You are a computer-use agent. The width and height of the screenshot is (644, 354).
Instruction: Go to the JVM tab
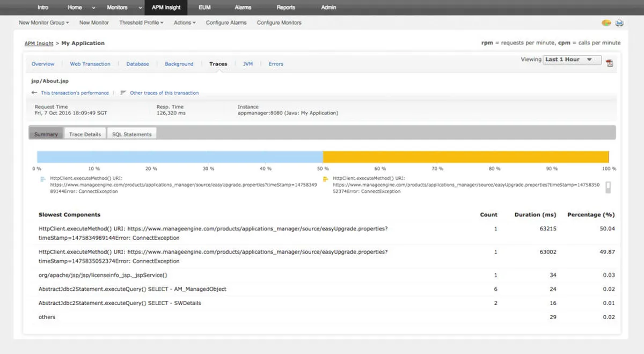click(x=247, y=64)
